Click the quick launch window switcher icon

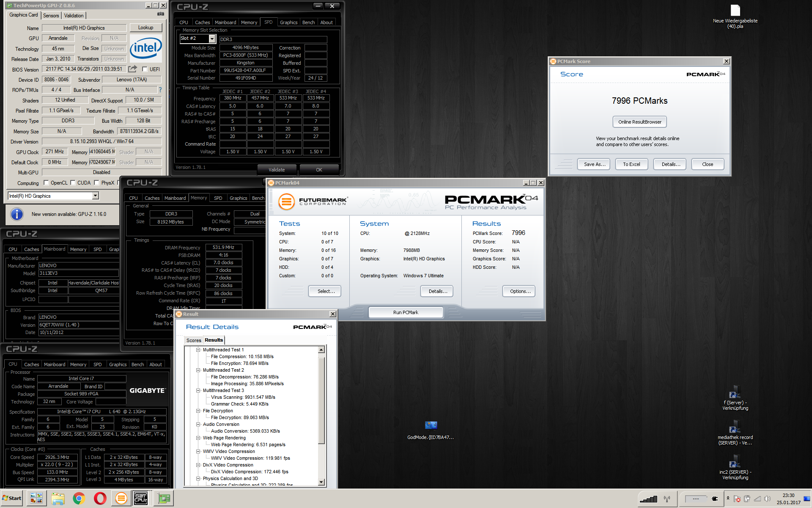[36, 499]
